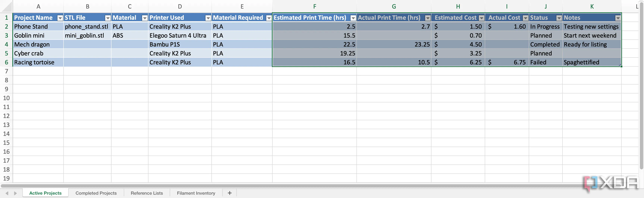The width and height of the screenshot is (644, 198).
Task: Select column C header
Action: click(130, 7)
